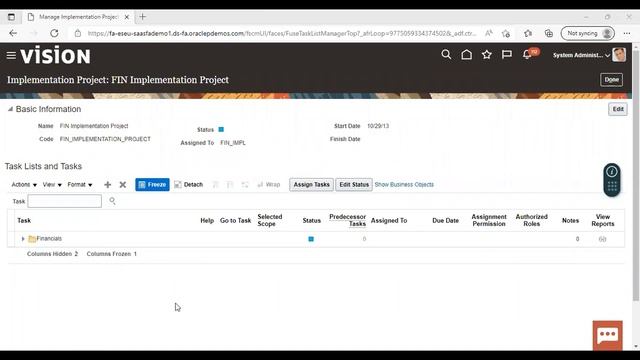
Task: Open the chat assistant bubble
Action: tap(608, 335)
